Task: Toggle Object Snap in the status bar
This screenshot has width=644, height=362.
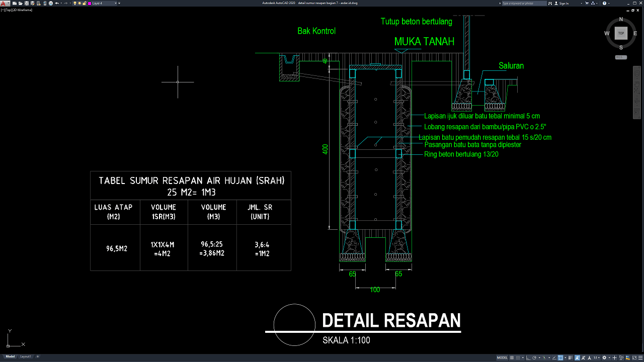Action: coord(561,357)
